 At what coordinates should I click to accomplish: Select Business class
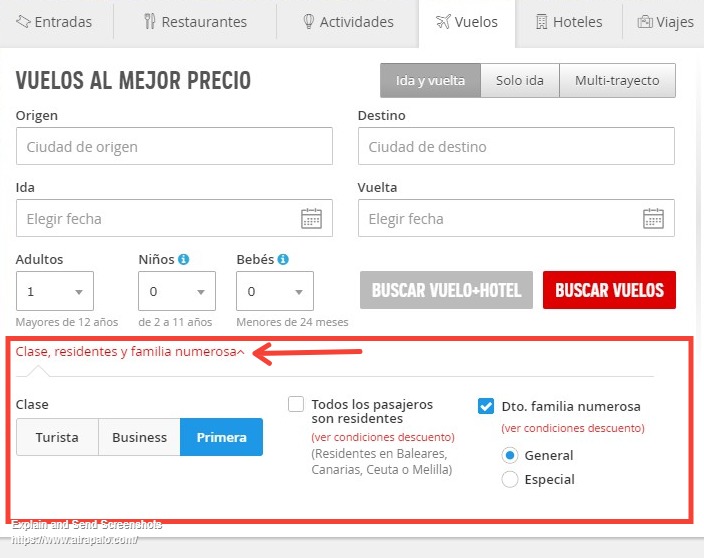tap(139, 437)
